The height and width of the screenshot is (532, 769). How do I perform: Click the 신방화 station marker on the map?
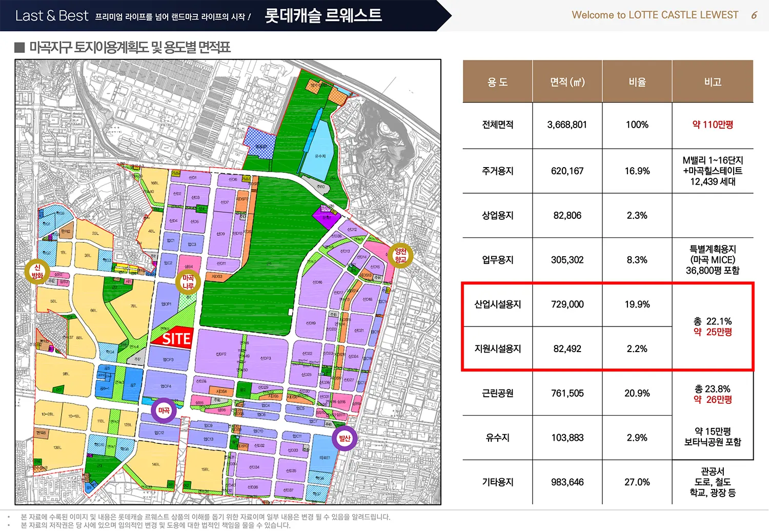tap(37, 272)
